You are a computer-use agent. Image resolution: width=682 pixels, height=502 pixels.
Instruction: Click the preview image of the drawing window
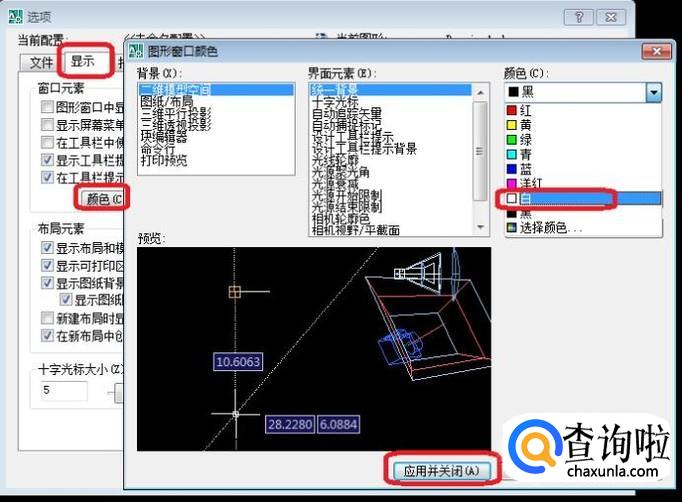pos(314,349)
